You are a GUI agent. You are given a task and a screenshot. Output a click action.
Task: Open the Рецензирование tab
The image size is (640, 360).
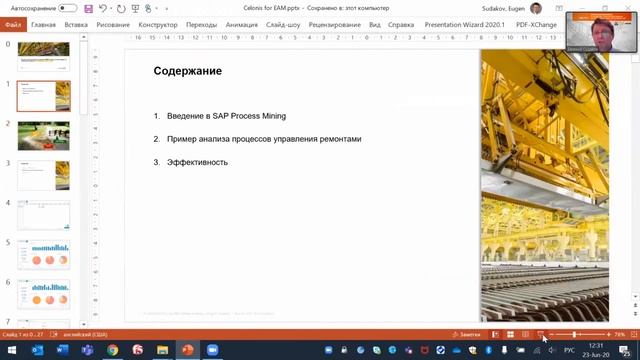(x=335, y=24)
